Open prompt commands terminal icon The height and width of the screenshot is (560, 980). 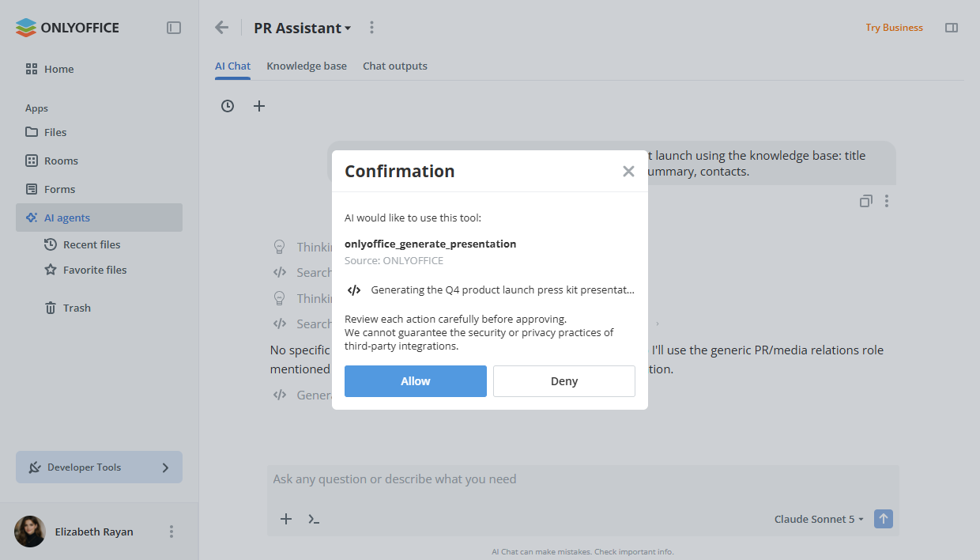314,519
